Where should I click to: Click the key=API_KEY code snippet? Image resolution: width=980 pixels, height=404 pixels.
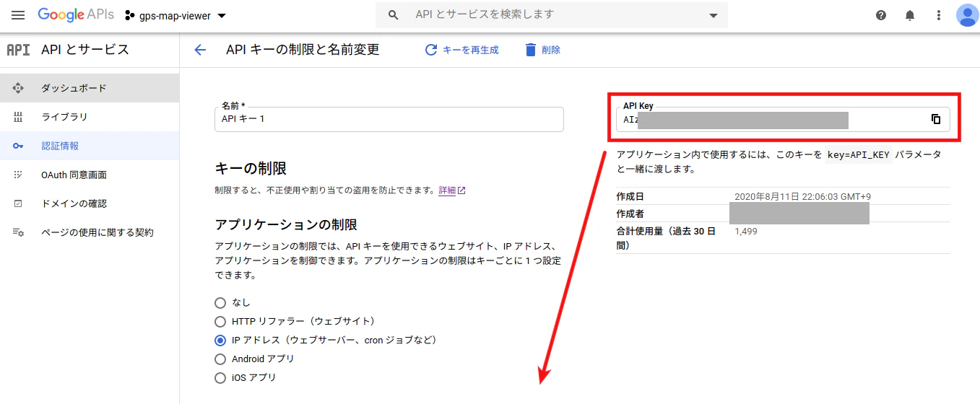859,155
